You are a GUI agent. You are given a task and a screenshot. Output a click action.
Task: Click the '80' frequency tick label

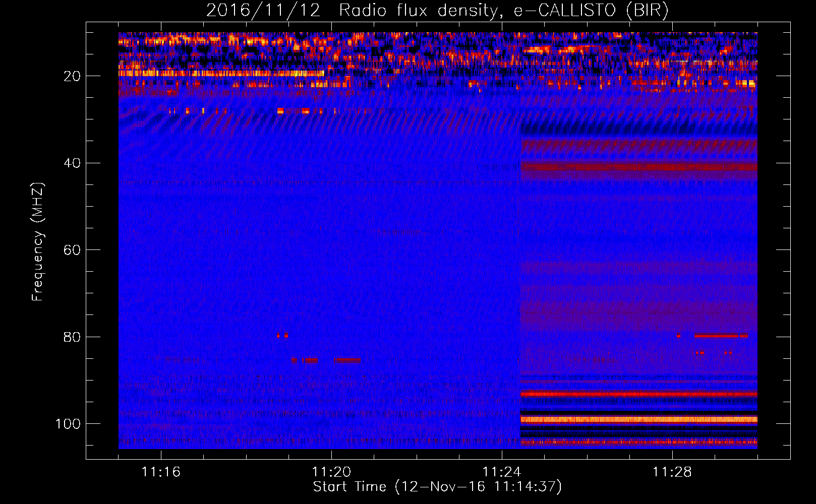point(72,337)
